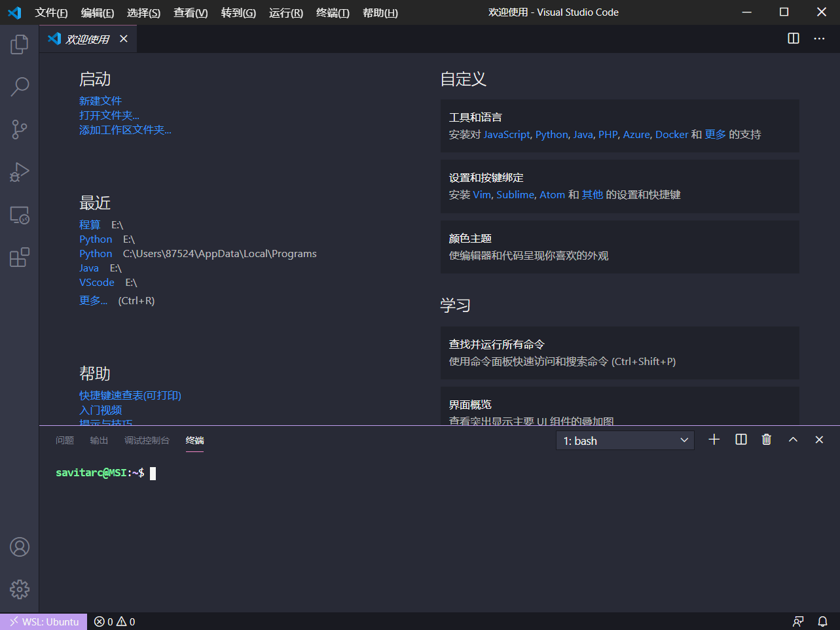
Task: Click the Accounts icon
Action: coord(20,547)
